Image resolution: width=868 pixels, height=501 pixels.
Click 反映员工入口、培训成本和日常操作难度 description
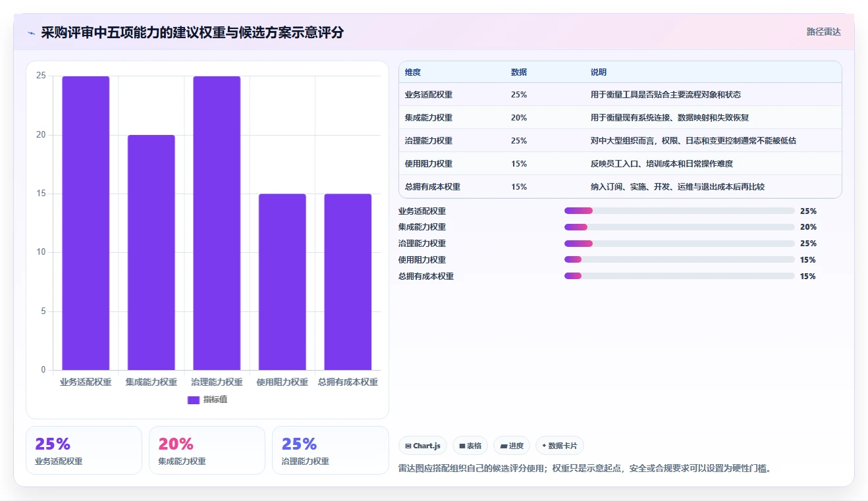(x=662, y=164)
